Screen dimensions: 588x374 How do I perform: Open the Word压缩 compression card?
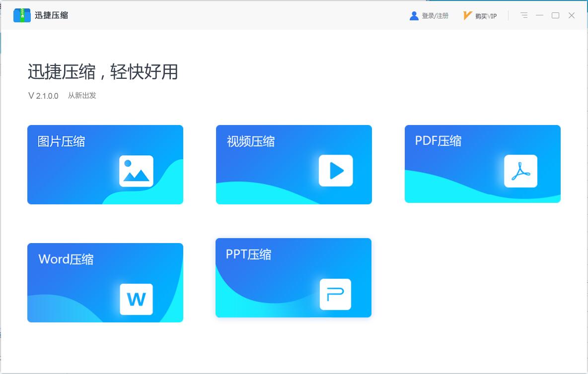(x=105, y=282)
